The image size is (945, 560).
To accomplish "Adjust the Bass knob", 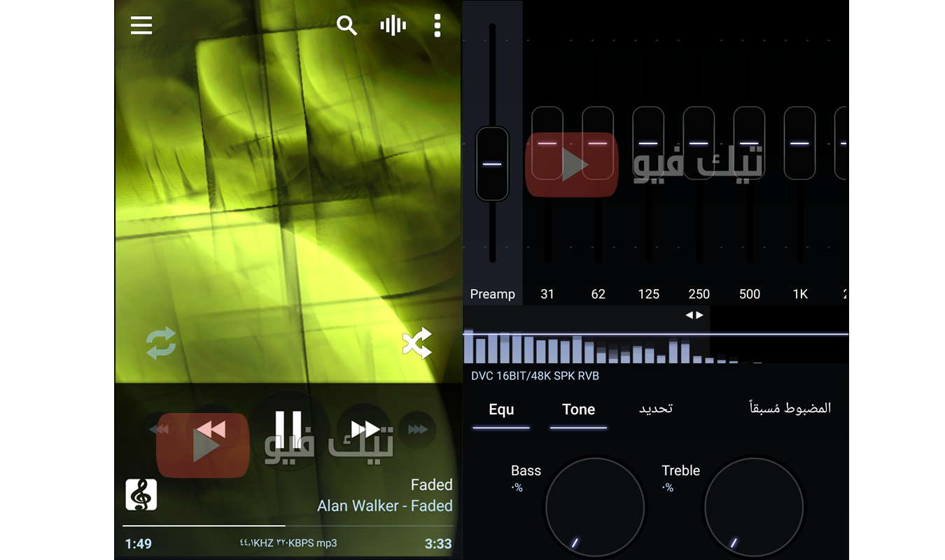I will (594, 505).
